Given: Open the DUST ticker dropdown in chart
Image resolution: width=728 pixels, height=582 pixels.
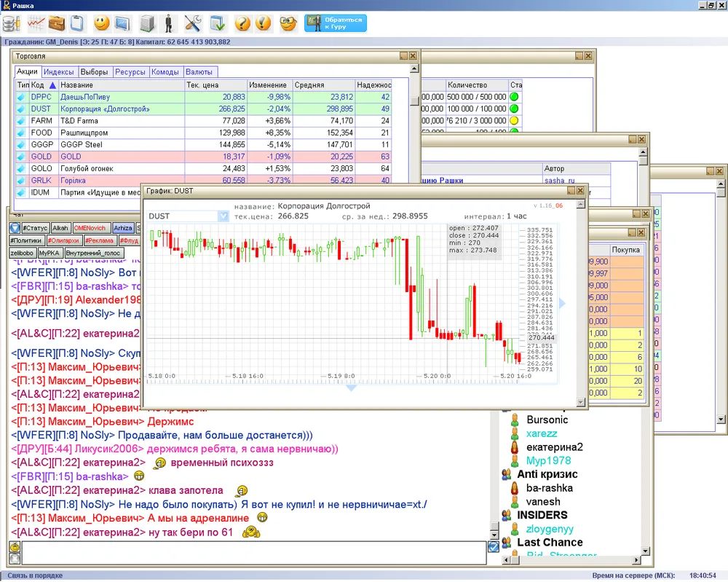Looking at the screenshot, I should [223, 216].
